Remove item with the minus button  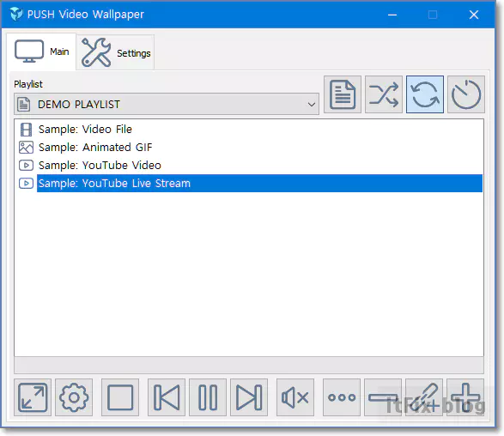click(x=383, y=397)
